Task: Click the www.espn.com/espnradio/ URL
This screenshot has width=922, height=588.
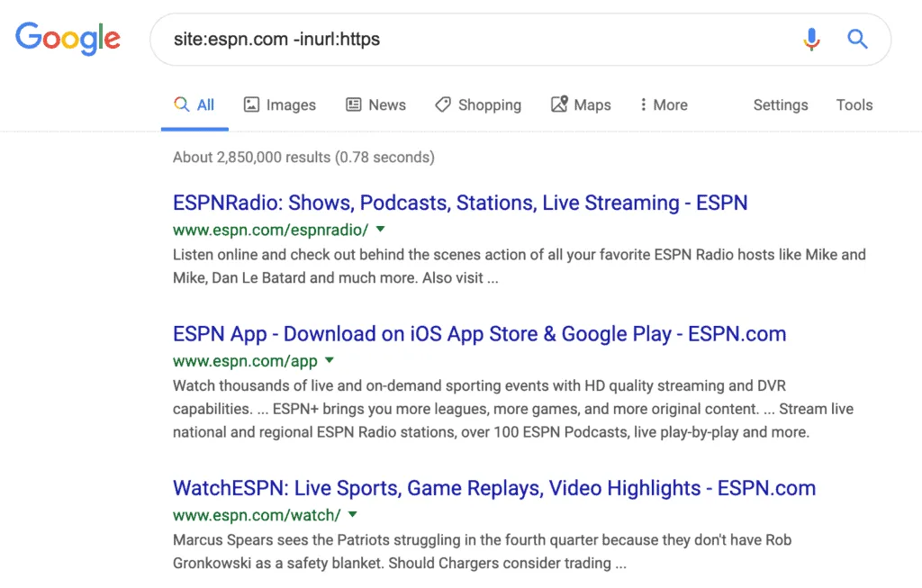Action: pyautogui.click(x=270, y=230)
